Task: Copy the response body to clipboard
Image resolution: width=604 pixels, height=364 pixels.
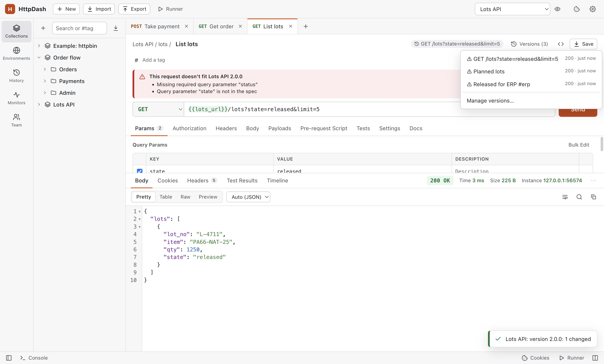Action: 593,197
